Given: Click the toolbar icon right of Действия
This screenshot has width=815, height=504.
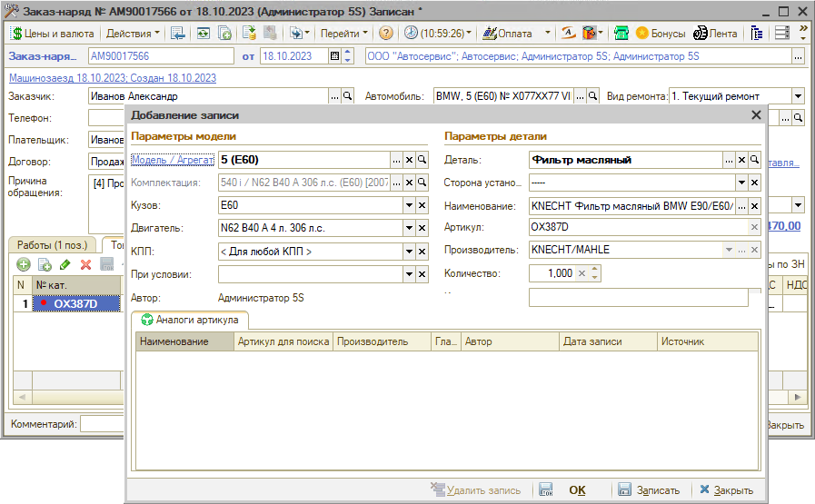Looking at the screenshot, I should (177, 34).
